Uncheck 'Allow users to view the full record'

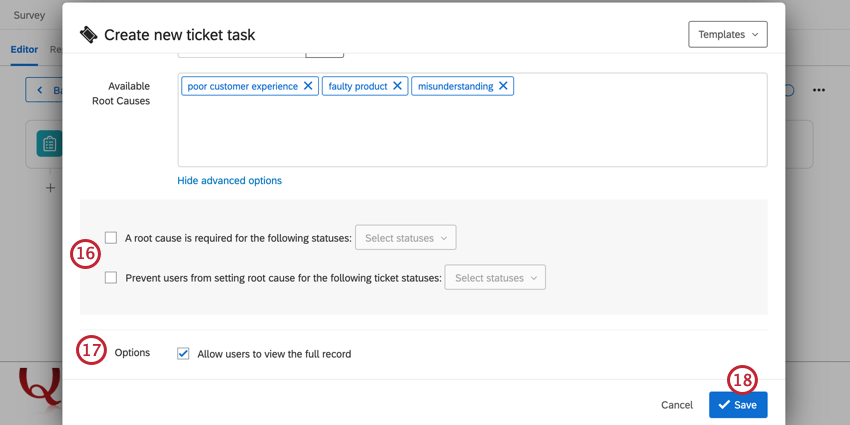183,353
